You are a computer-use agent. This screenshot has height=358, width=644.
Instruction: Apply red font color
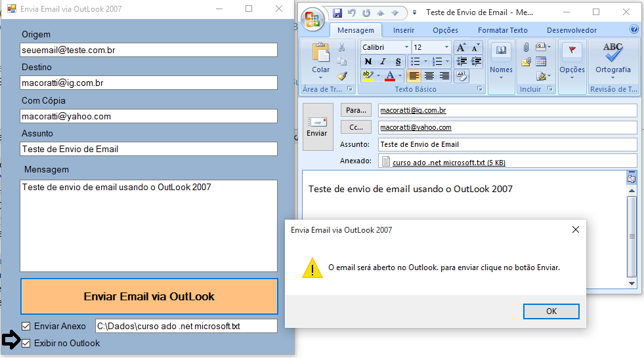(390, 76)
